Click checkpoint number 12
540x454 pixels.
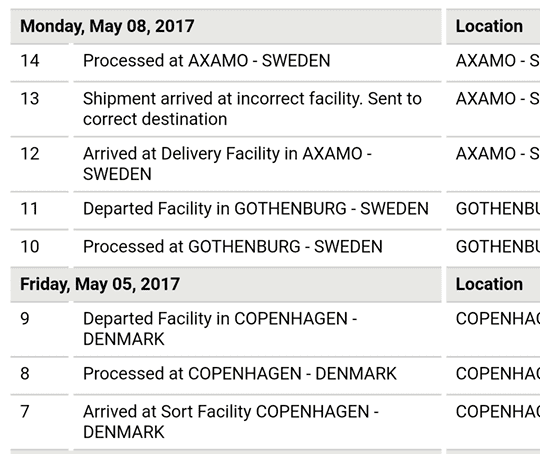coord(30,154)
